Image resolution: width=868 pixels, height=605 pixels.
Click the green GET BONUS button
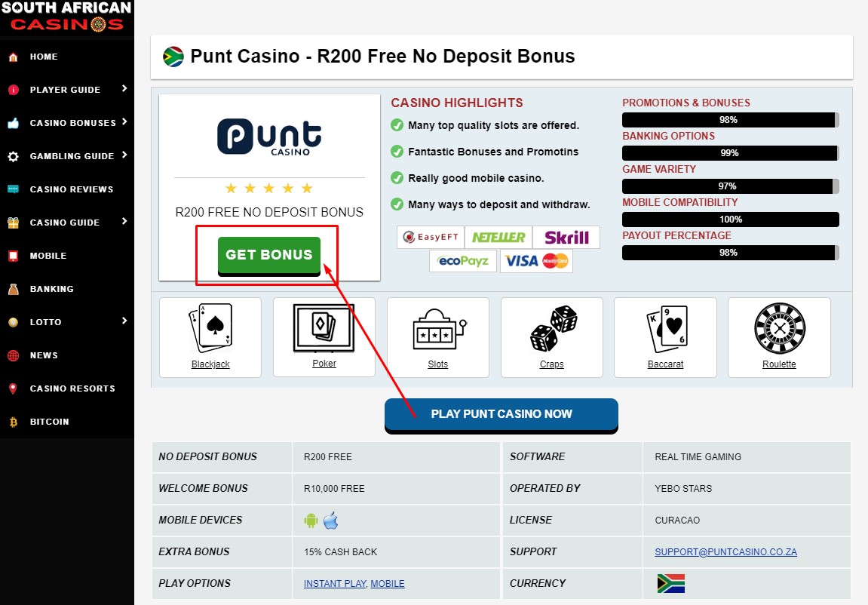tap(268, 255)
